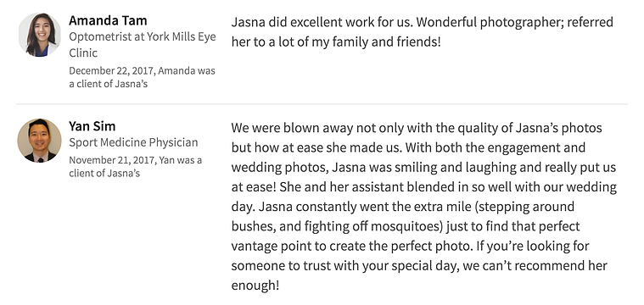Click the word Clinic under Amanda's headline
Screen dimensions: 644x305
(83, 53)
